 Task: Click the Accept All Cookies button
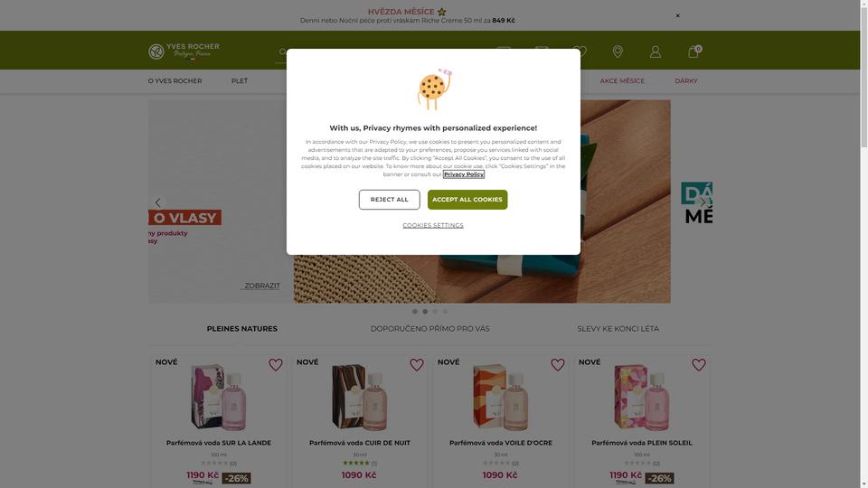467,200
